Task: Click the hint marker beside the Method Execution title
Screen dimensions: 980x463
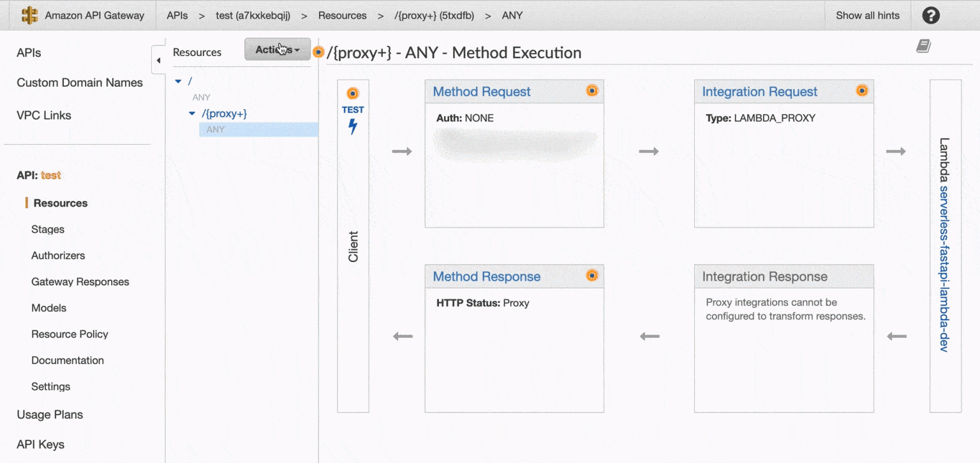Action: coord(318,52)
